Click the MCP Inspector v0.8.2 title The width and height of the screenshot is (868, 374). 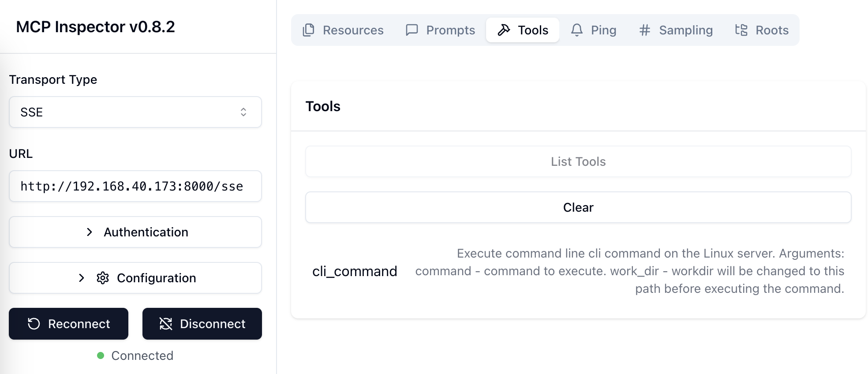(x=95, y=27)
